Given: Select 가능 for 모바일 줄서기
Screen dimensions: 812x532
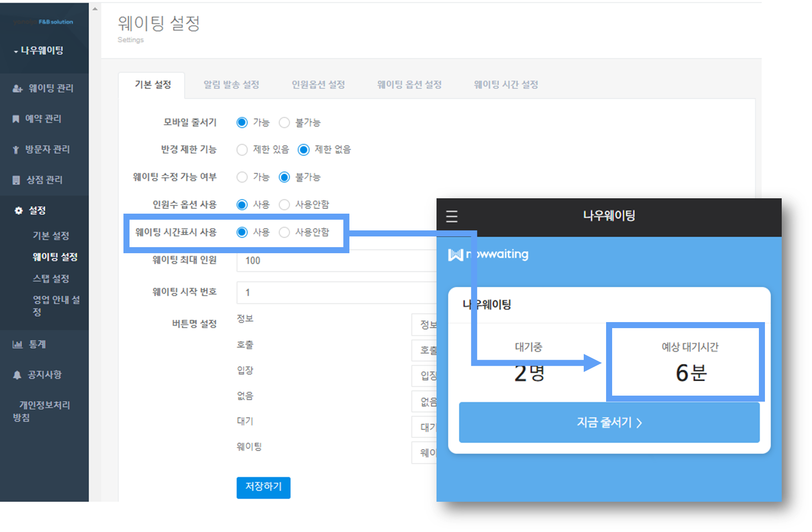Looking at the screenshot, I should [x=242, y=122].
